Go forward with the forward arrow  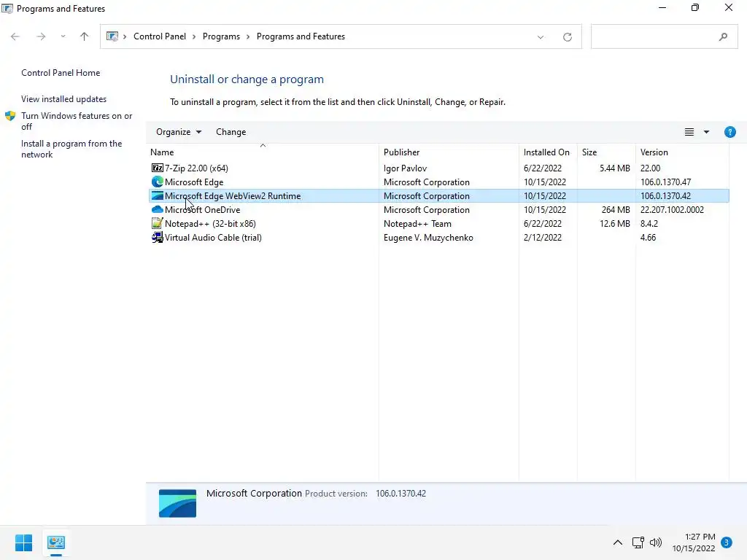[x=41, y=36]
